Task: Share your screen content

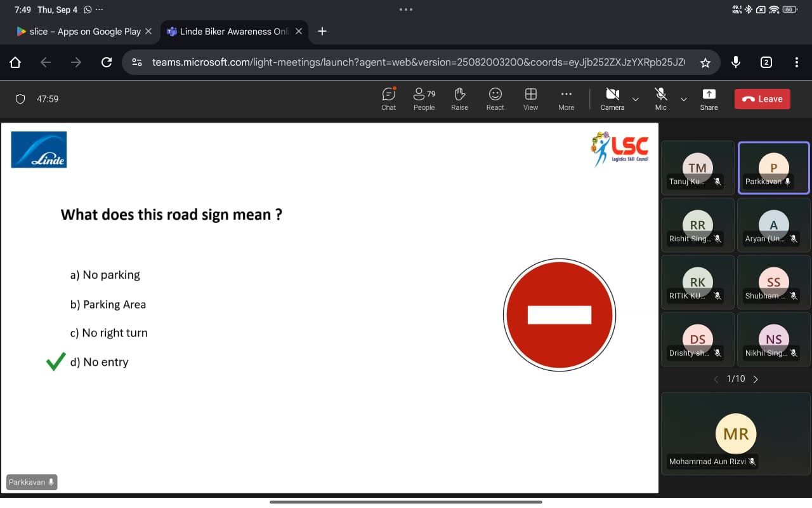Action: 709,99
